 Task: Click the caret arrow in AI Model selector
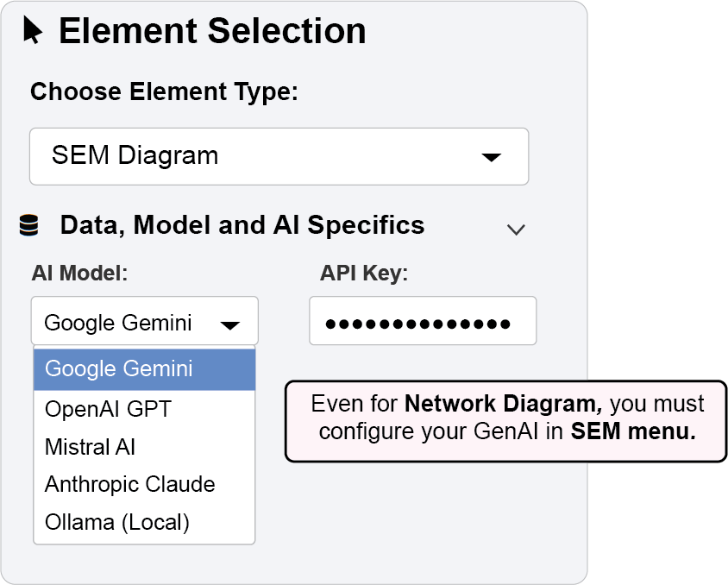pos(229,324)
